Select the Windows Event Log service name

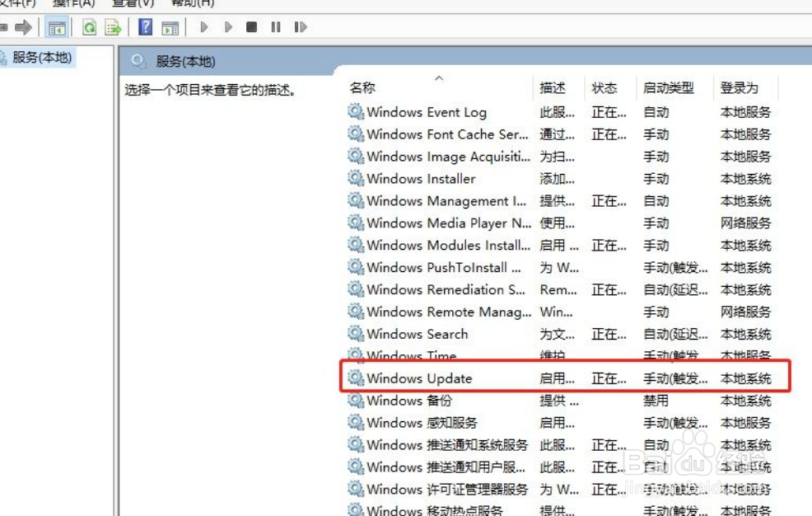[x=427, y=112]
